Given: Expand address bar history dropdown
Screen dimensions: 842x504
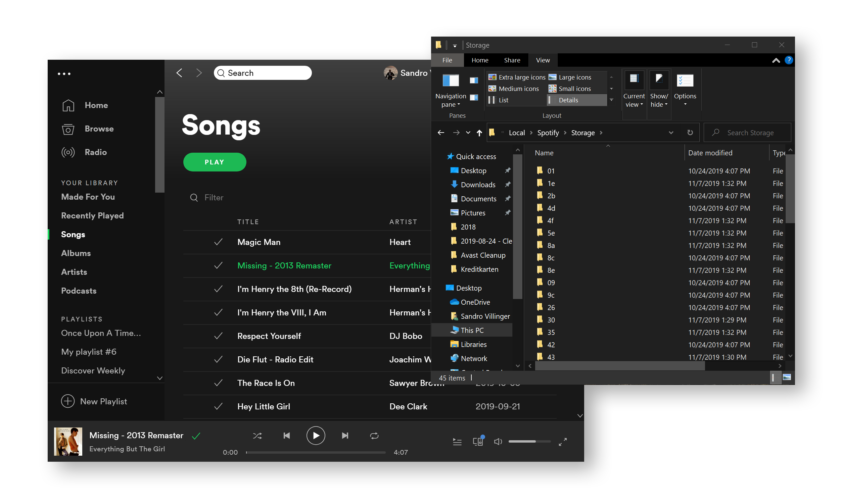Looking at the screenshot, I should (671, 133).
